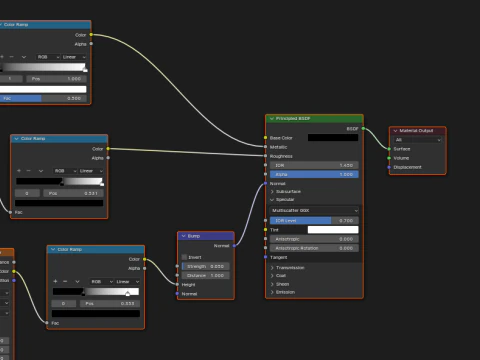
Task: Click the Anisotropic 0.000 field
Action: [x=314, y=239]
